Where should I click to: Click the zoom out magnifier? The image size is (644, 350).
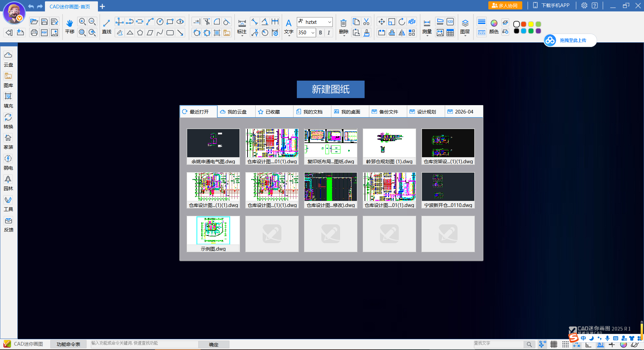(92, 22)
